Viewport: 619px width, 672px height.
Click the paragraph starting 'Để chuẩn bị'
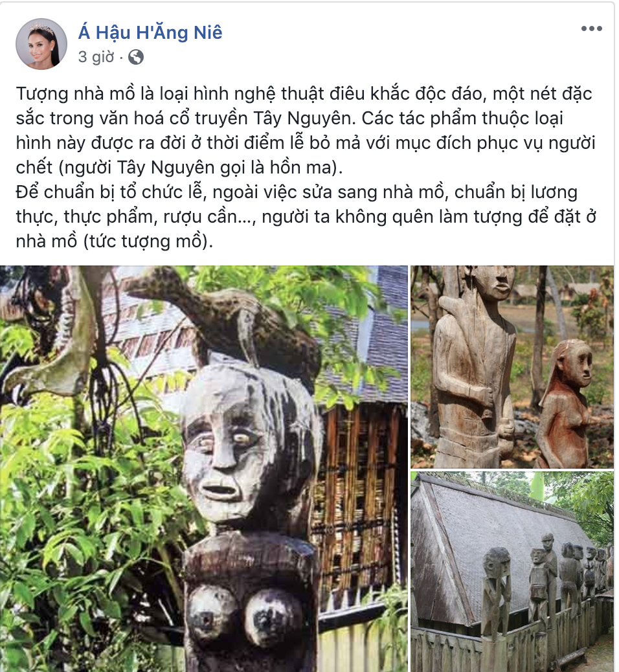tap(306, 216)
